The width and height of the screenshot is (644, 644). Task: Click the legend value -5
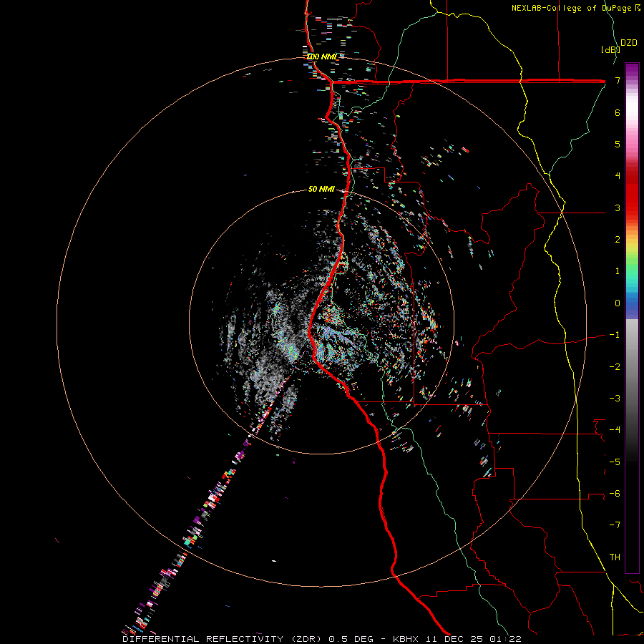click(x=615, y=462)
